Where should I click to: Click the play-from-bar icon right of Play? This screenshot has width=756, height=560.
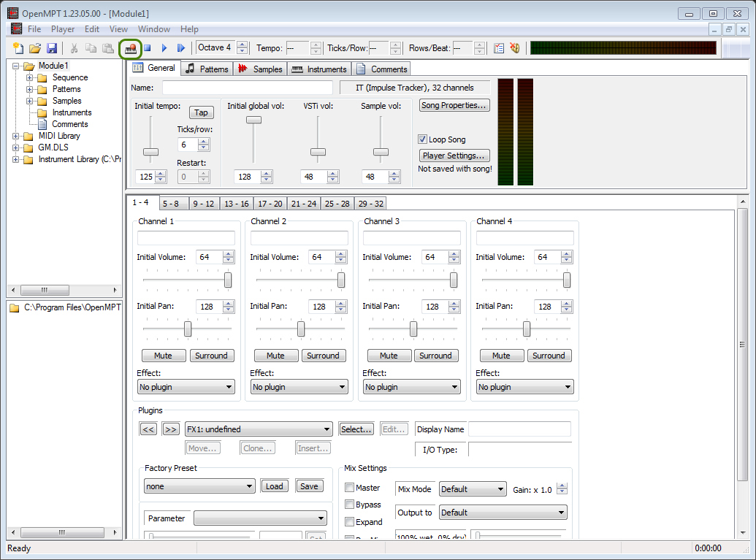tap(181, 48)
